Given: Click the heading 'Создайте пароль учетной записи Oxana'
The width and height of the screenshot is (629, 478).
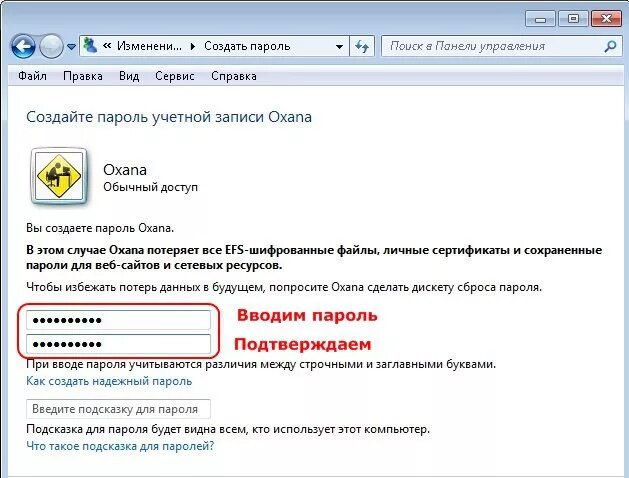Looking at the screenshot, I should tap(169, 117).
